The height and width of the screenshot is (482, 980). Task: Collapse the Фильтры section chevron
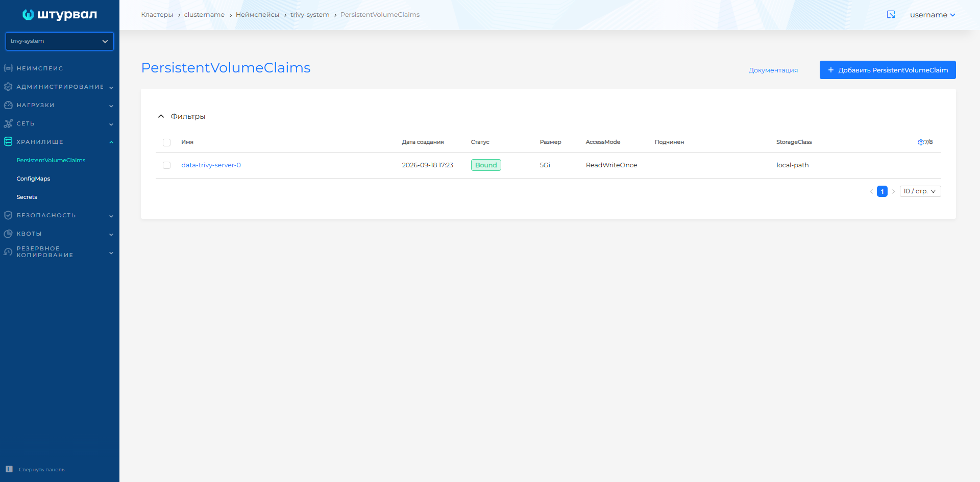pyautogui.click(x=161, y=116)
